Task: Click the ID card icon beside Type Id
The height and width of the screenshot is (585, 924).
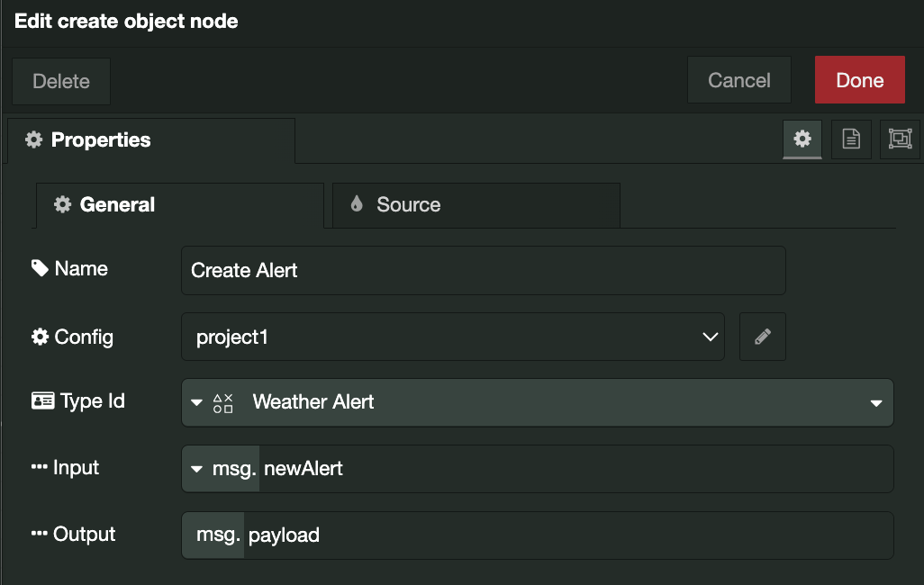Action: 42,401
